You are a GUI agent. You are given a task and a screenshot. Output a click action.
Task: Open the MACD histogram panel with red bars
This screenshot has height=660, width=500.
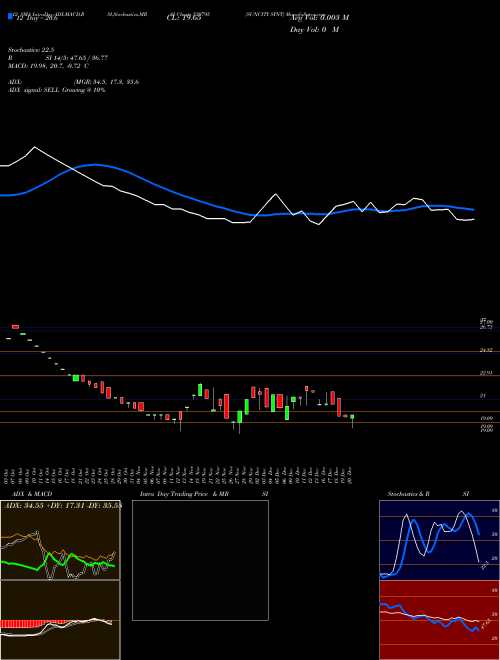tap(60, 620)
